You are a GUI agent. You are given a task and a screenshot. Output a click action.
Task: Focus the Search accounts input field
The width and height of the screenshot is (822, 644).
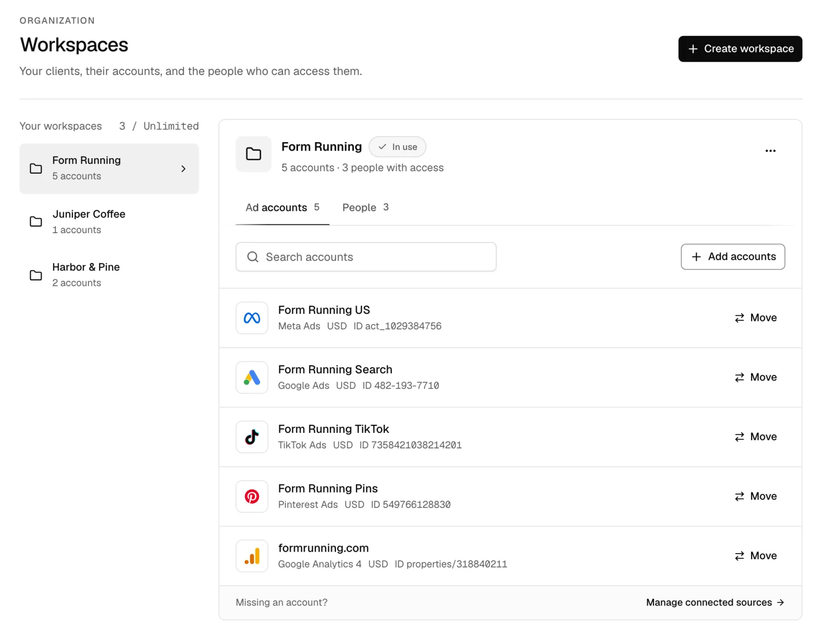pyautogui.click(x=366, y=257)
